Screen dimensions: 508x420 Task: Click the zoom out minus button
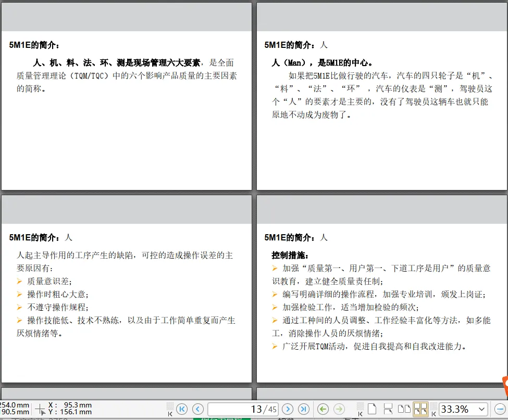point(500,409)
